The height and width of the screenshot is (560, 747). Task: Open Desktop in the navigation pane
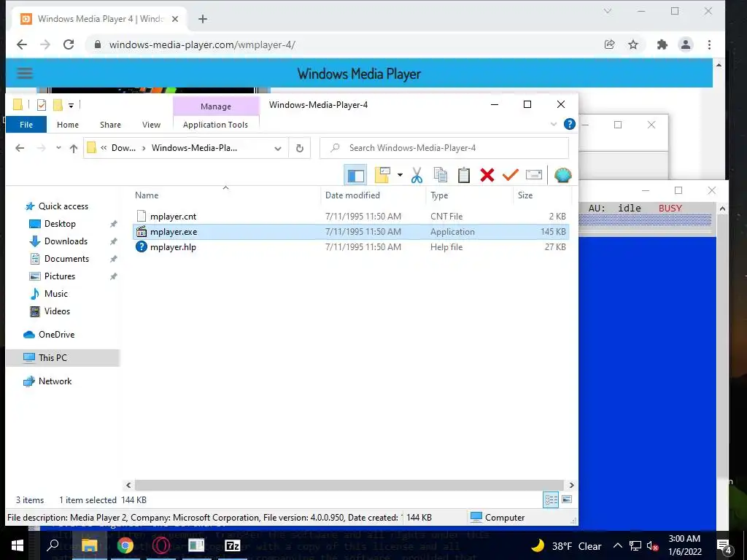pyautogui.click(x=60, y=224)
